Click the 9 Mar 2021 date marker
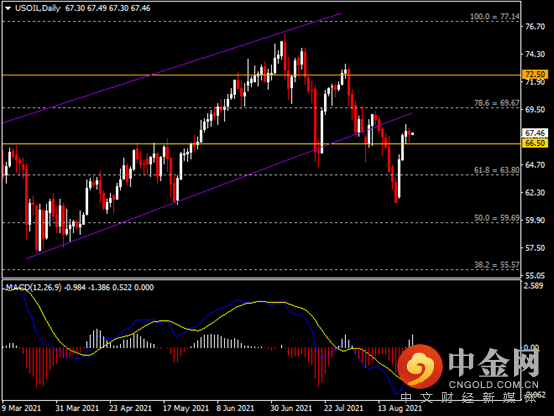The height and width of the screenshot is (416, 554). [x=22, y=408]
